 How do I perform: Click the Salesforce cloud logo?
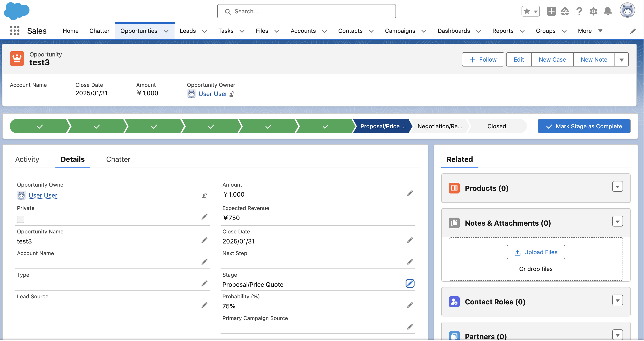pyautogui.click(x=17, y=11)
